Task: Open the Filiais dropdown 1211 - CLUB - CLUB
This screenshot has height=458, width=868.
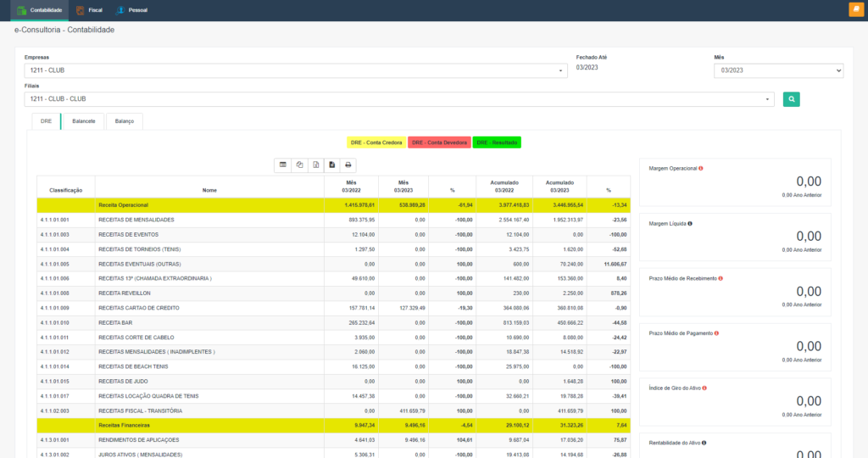Action: point(399,99)
